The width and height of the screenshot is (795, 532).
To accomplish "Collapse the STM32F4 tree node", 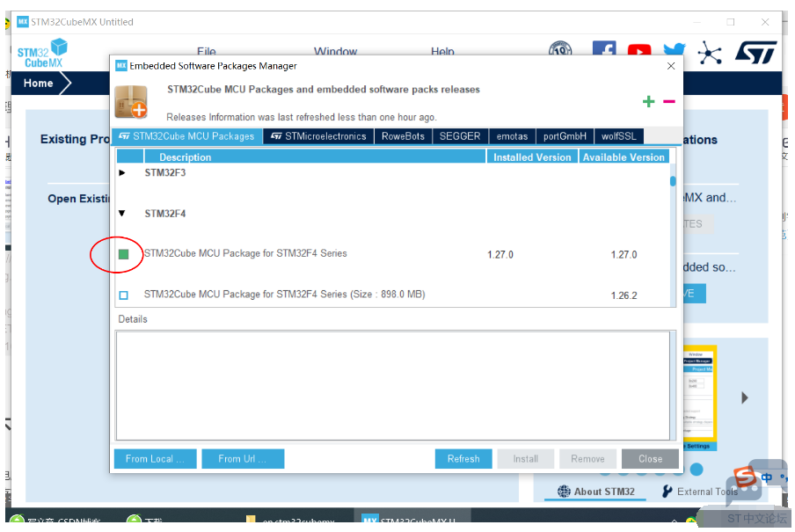I will coord(122,214).
